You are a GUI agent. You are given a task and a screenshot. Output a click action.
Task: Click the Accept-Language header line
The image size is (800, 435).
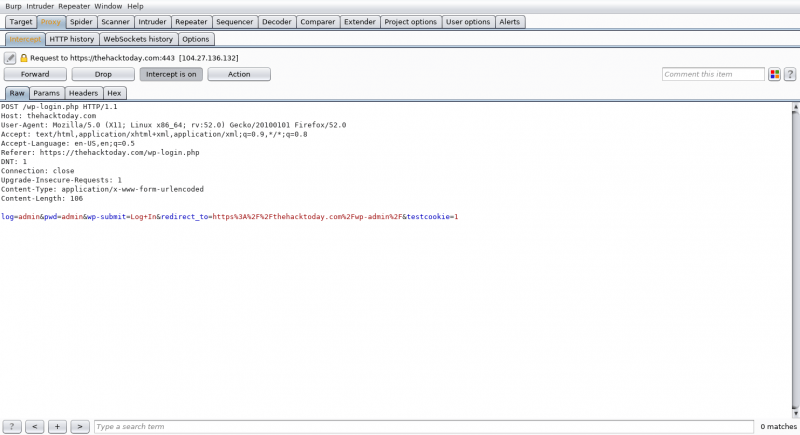[68, 143]
